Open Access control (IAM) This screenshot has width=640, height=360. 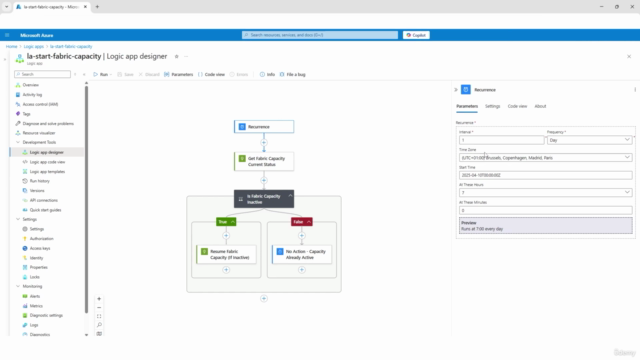tap(40, 104)
